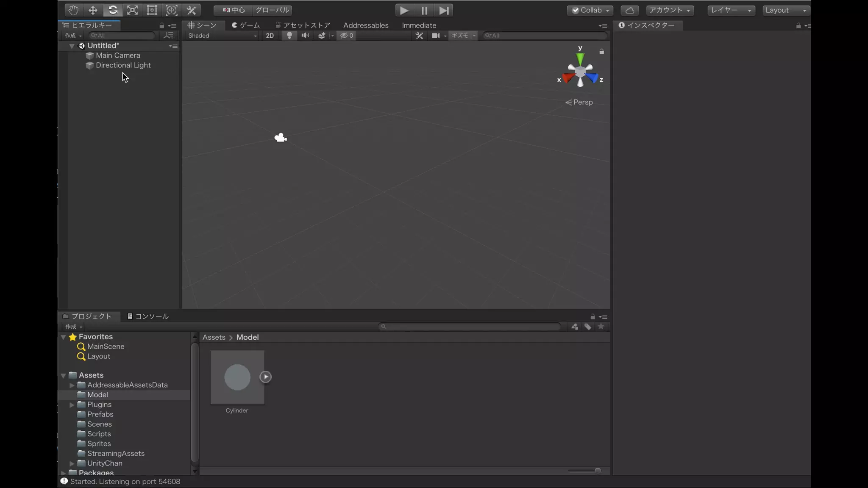Select the Cylinder model thumbnail
This screenshot has width=868, height=488.
(x=237, y=377)
